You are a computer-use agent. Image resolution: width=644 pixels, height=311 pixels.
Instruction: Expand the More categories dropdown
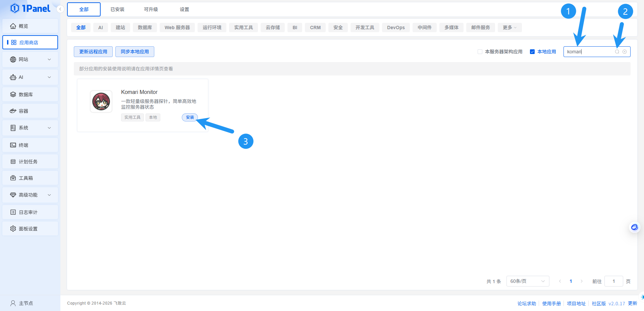[x=509, y=28]
